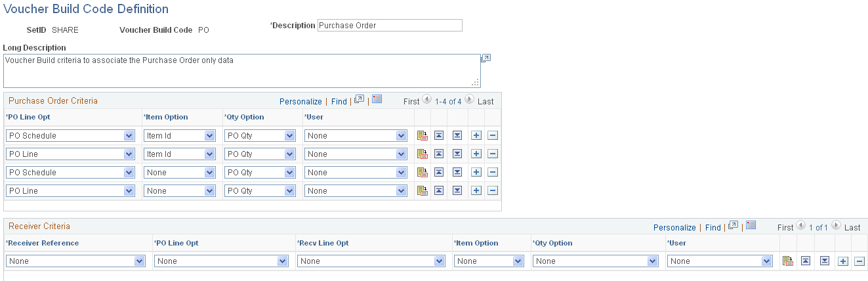Move down the PO Line / Item Id row
868x281 pixels.
[x=457, y=154]
